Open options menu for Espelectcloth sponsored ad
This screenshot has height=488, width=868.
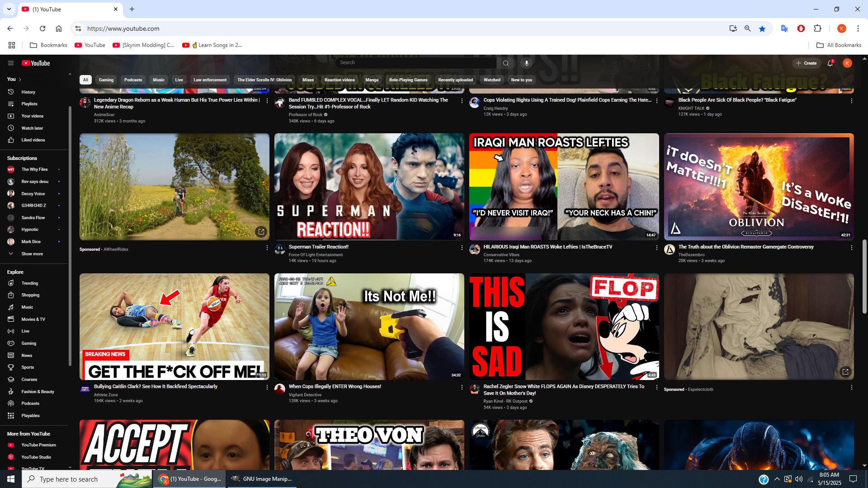851,387
